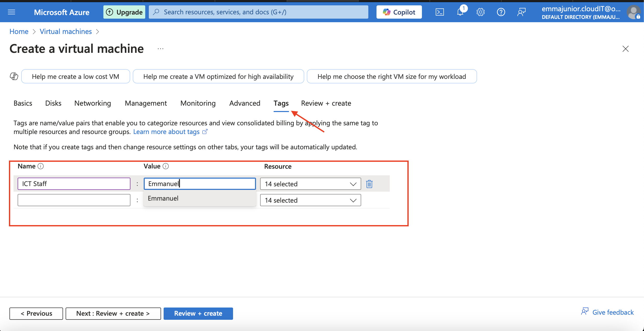This screenshot has height=331, width=644.
Task: Switch to the Management tab
Action: click(146, 103)
